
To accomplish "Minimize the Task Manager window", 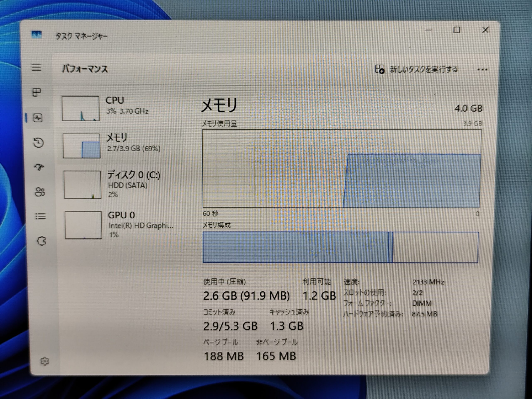I will tap(429, 30).
